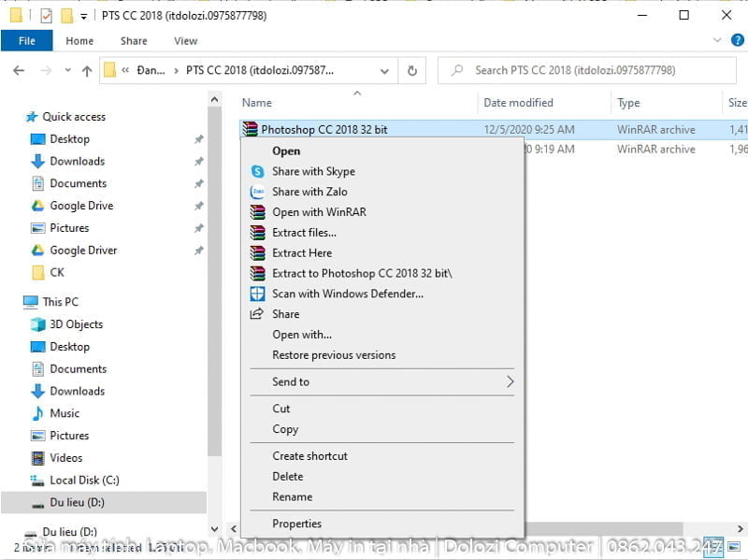Expand the ribbon with the chevron
The height and width of the screenshot is (560, 748).
[x=716, y=40]
